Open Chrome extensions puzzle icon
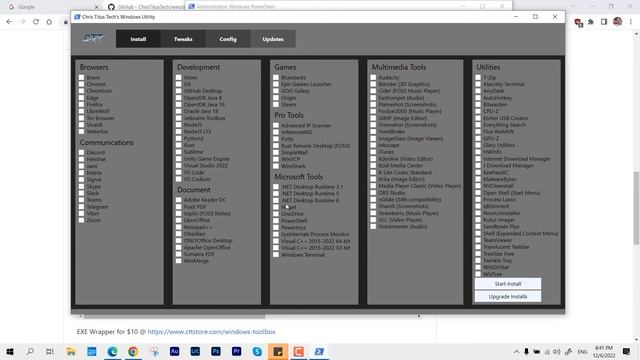Viewport: 640px width, 360px height. 591,22
